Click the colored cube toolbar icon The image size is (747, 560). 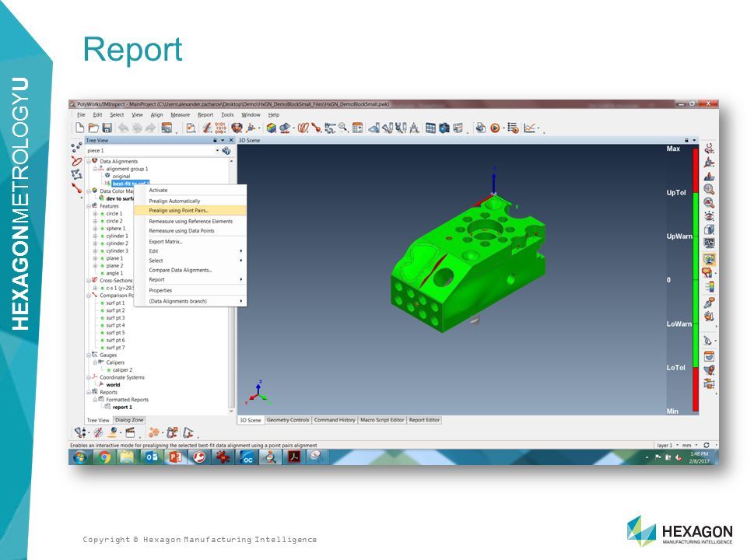[x=272, y=128]
